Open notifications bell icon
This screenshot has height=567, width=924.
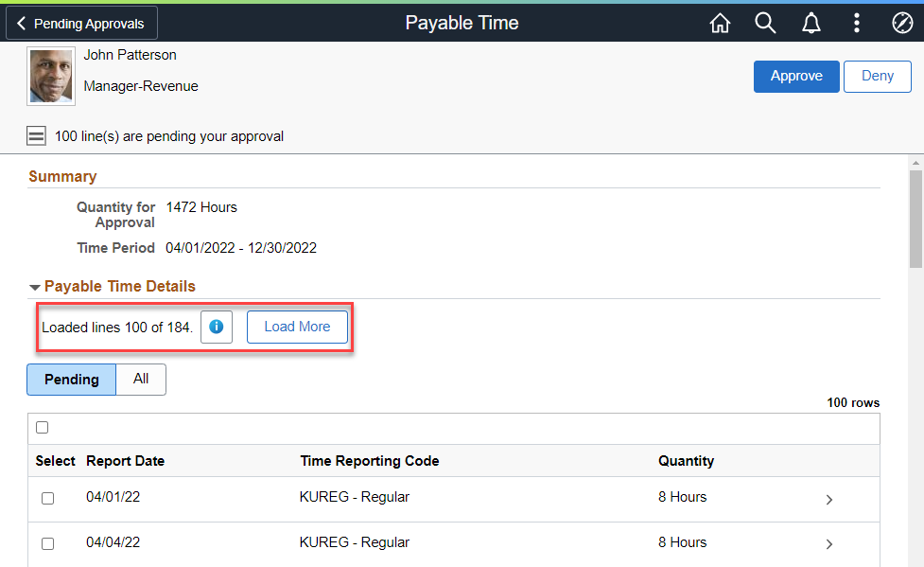(811, 24)
